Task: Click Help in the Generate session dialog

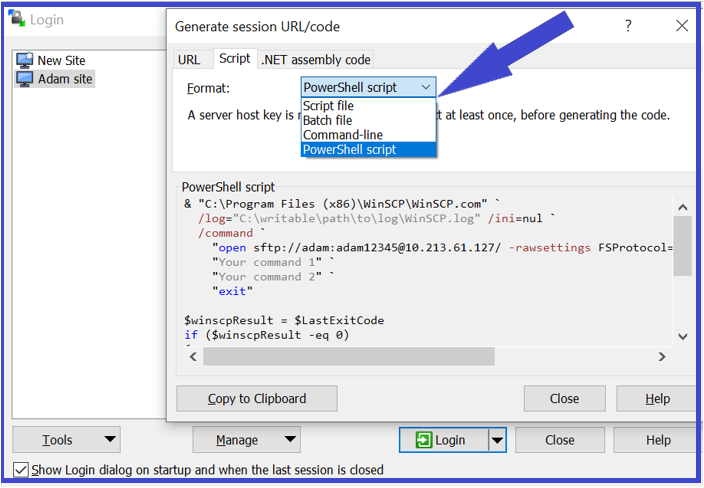Action: (x=657, y=399)
